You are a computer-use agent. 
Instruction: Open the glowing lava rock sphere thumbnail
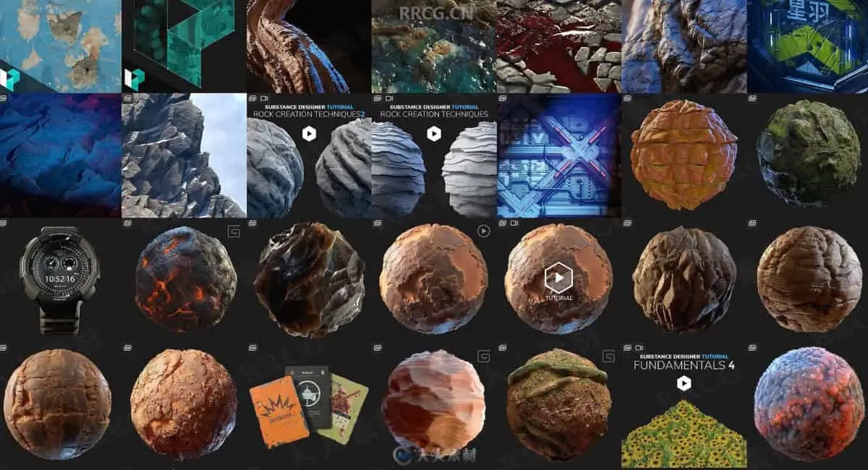[x=184, y=281]
